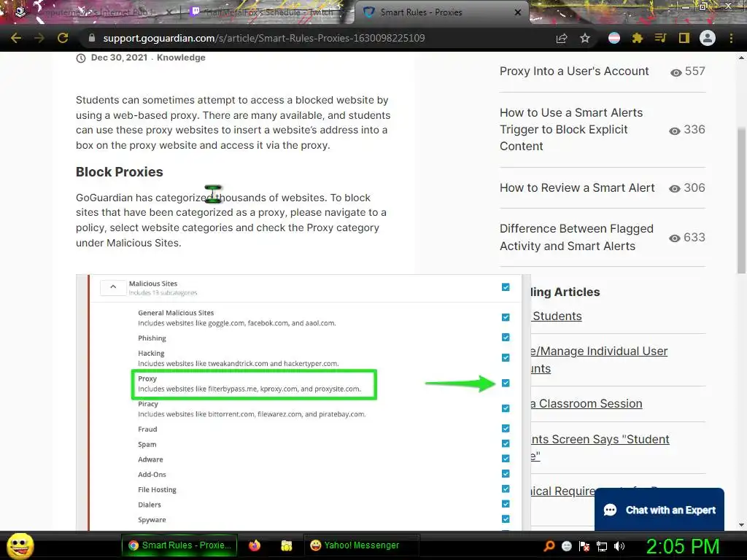Click the scrollbar up arrow

(x=741, y=58)
